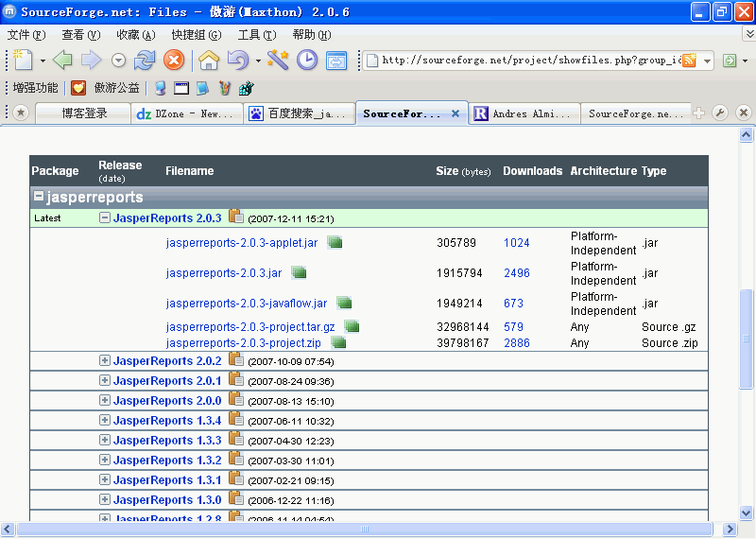Click into the URL address field

pyautogui.click(x=531, y=61)
